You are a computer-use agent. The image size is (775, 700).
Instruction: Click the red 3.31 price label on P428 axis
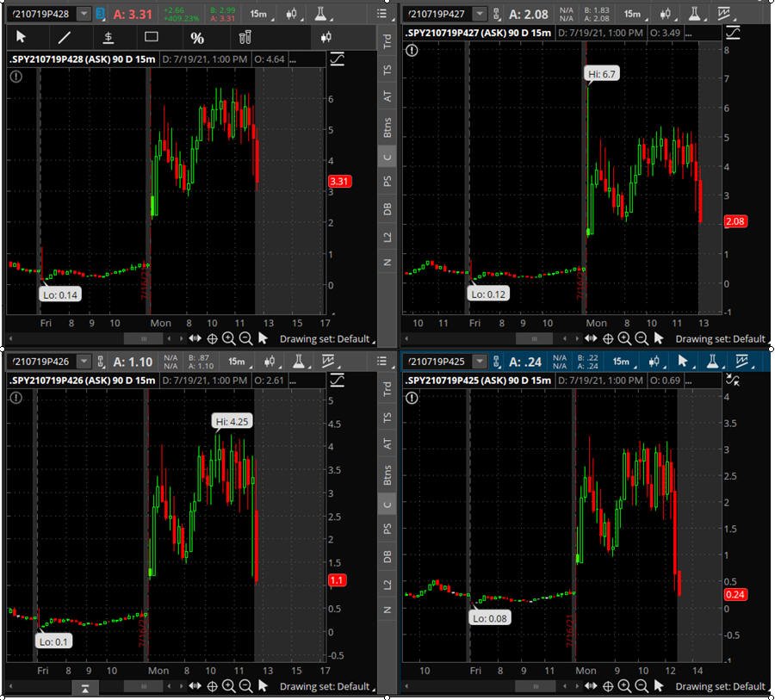click(x=339, y=182)
